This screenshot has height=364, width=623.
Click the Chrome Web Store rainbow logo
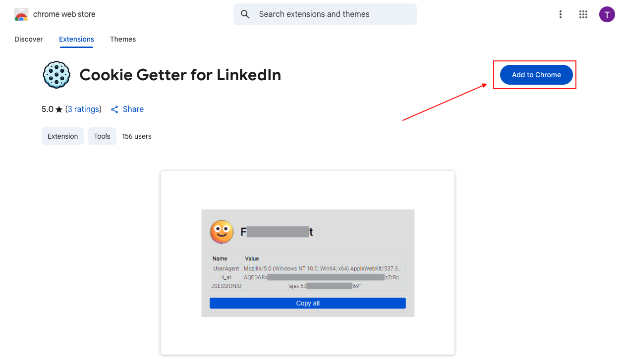pos(21,14)
